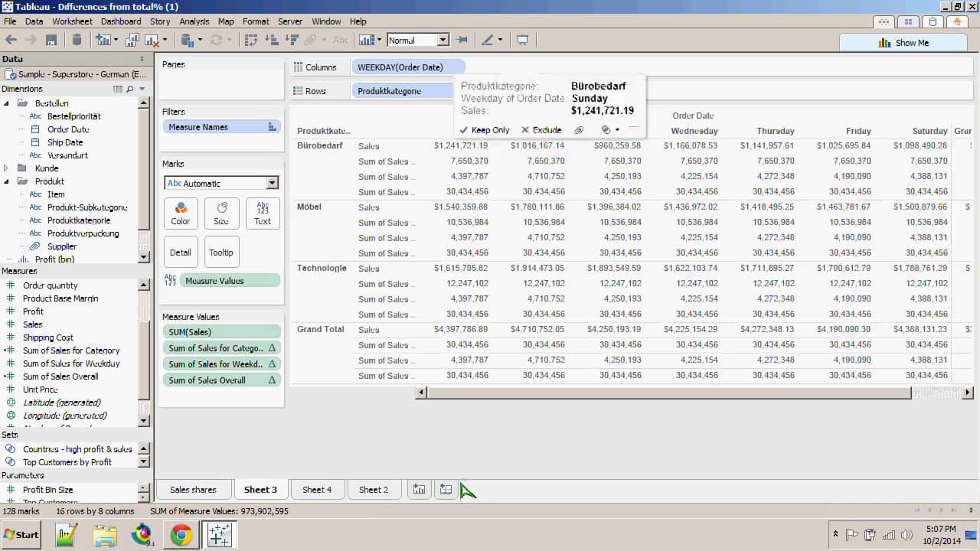The height and width of the screenshot is (551, 980).
Task: Open Google Chrome from the taskbar
Action: click(x=181, y=534)
